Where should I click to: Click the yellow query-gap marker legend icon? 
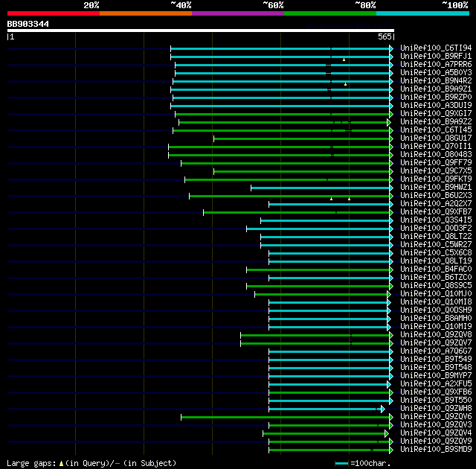61,463
